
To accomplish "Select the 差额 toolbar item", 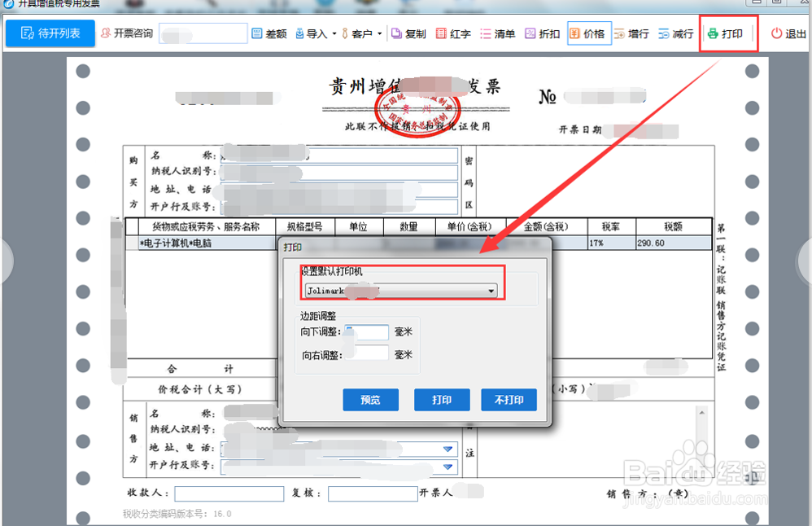I will (269, 33).
